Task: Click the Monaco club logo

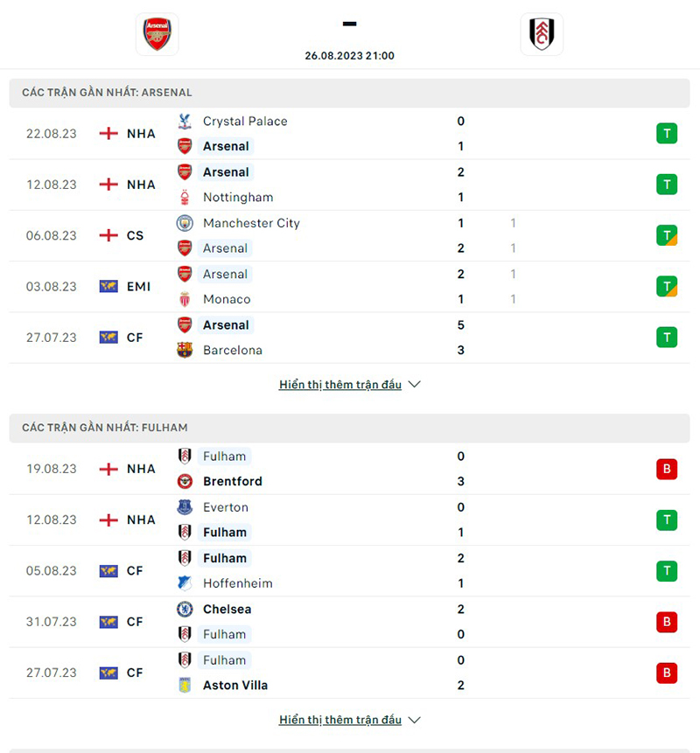Action: pos(185,299)
